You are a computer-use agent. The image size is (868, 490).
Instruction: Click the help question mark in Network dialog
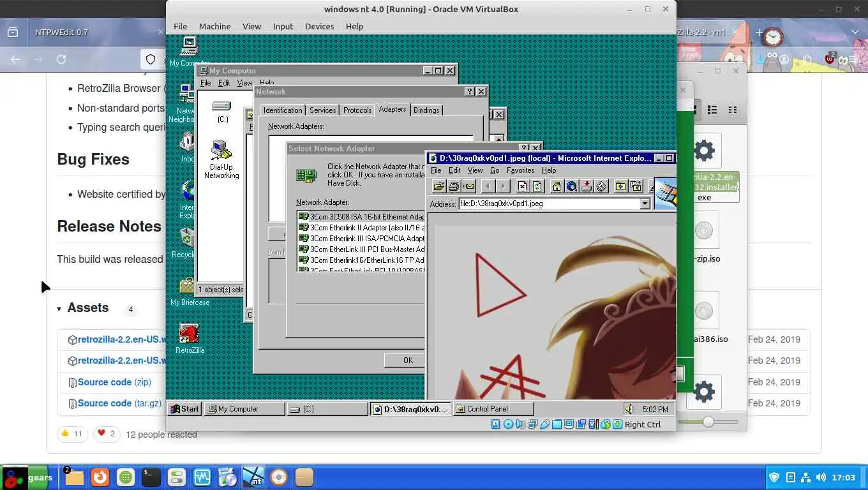(x=470, y=92)
